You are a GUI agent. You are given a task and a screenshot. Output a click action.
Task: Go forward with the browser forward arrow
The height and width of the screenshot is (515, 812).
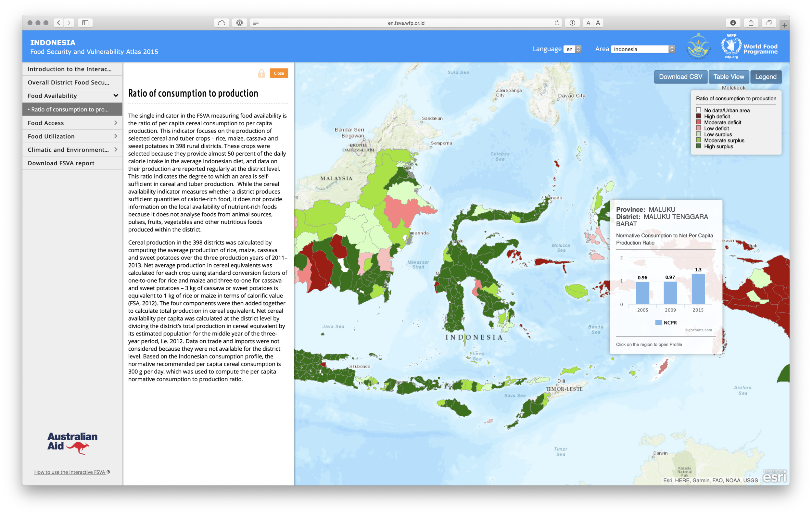69,23
